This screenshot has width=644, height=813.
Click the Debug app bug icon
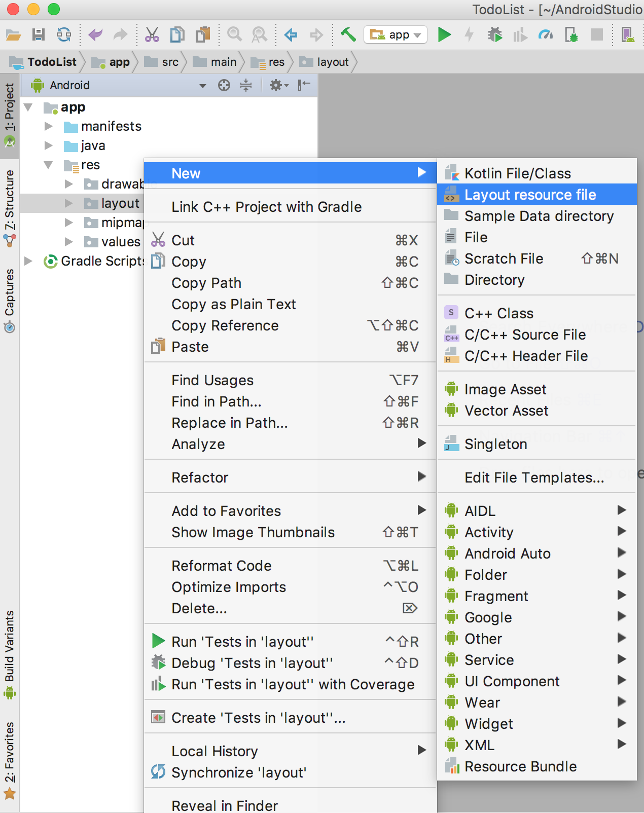coord(495,34)
